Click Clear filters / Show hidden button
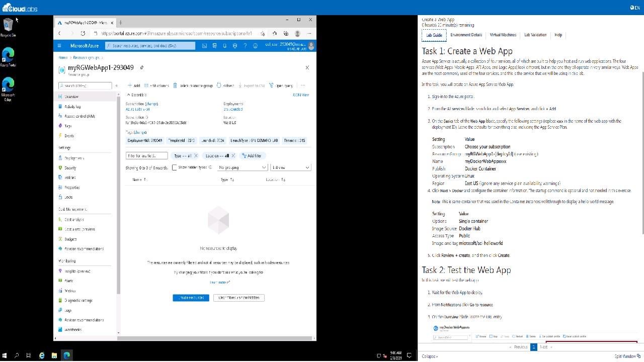The image size is (644, 362). click(x=238, y=298)
